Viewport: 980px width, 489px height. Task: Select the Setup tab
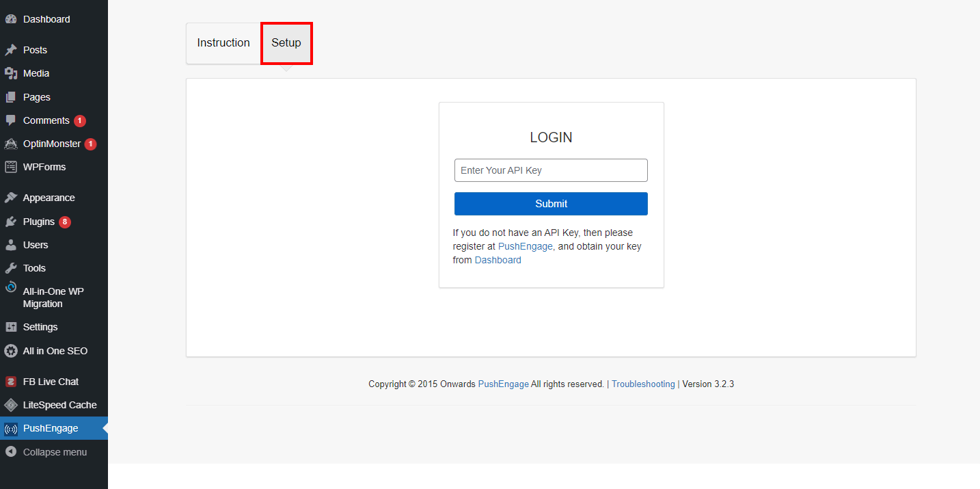tap(286, 43)
